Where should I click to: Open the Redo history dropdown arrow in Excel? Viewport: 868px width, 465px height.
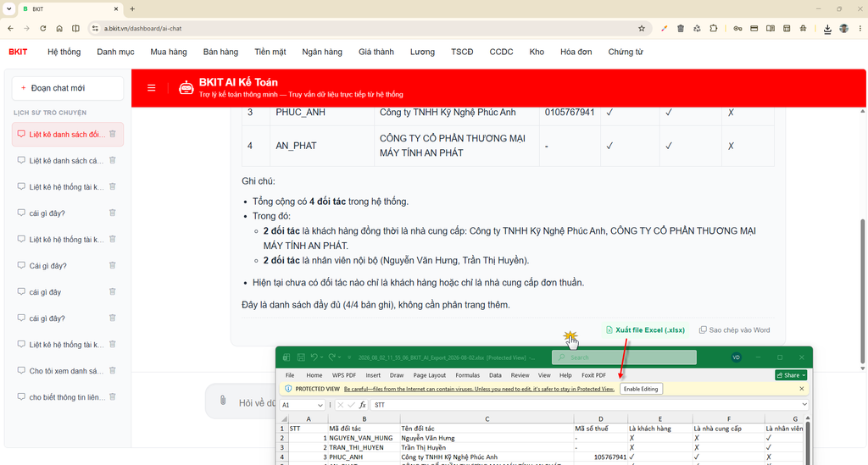pos(340,357)
